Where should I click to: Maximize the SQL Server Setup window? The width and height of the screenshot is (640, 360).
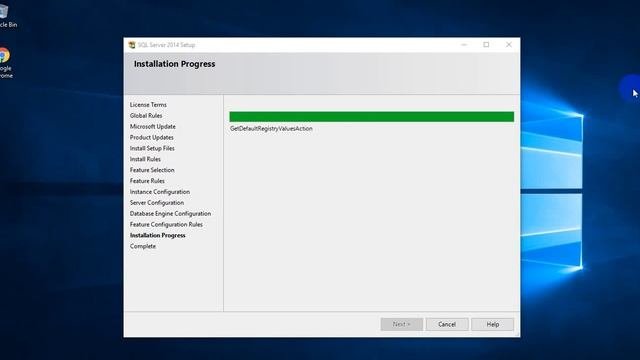pyautogui.click(x=486, y=45)
